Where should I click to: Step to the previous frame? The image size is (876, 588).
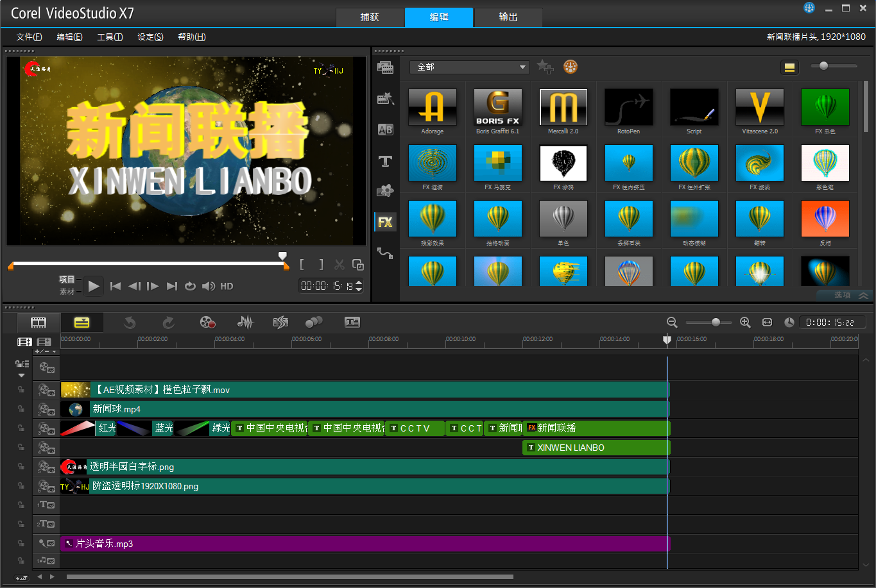[134, 286]
